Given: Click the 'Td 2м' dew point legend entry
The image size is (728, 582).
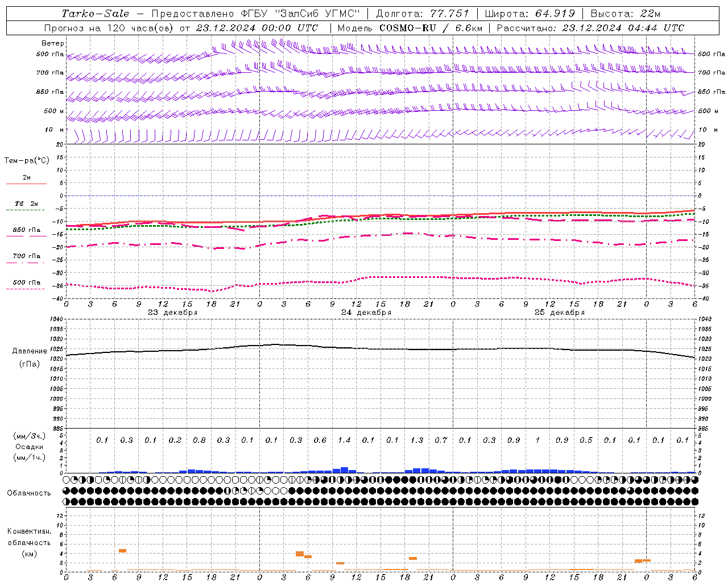Looking at the screenshot, I should 27,203.
